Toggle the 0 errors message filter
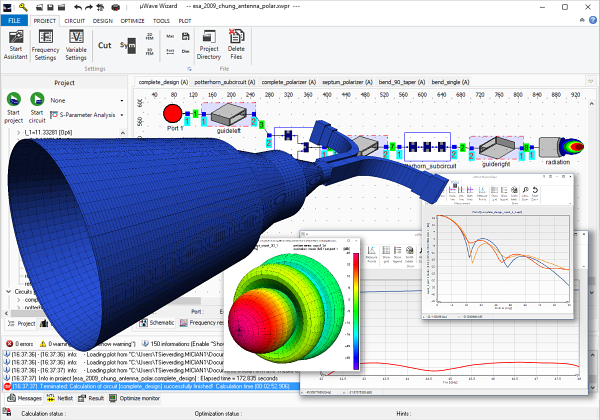The width and height of the screenshot is (600, 420). (x=22, y=344)
